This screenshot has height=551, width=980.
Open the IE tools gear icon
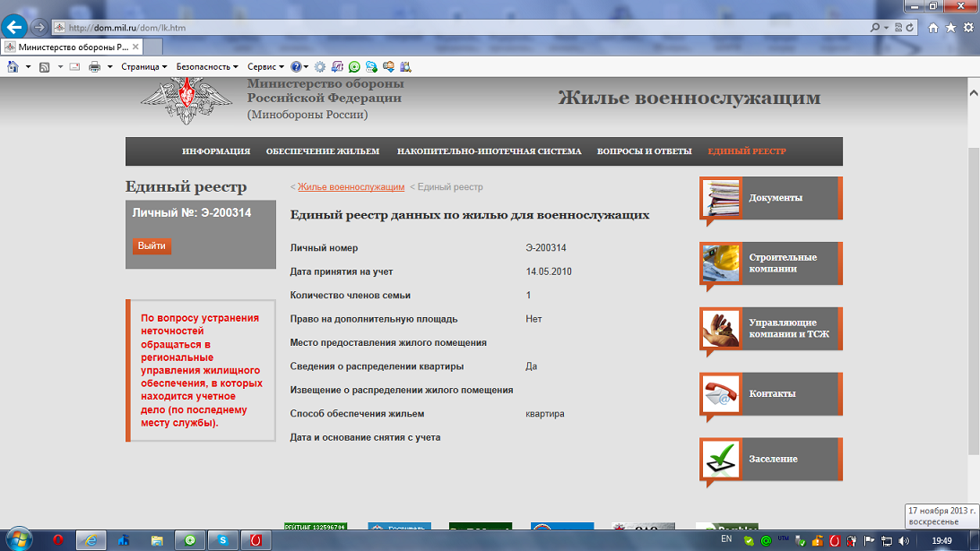click(968, 28)
